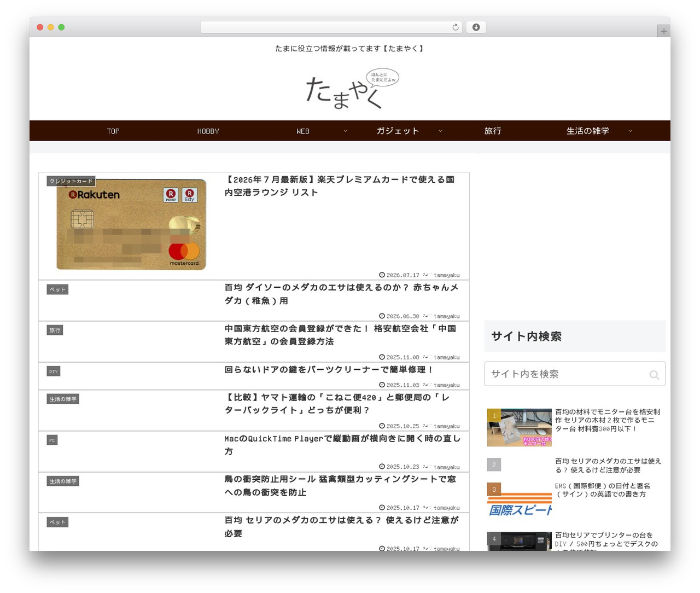The image size is (700, 593).
Task: Open 楽天プレミアムカード airport lounge article
Action: click(339, 186)
